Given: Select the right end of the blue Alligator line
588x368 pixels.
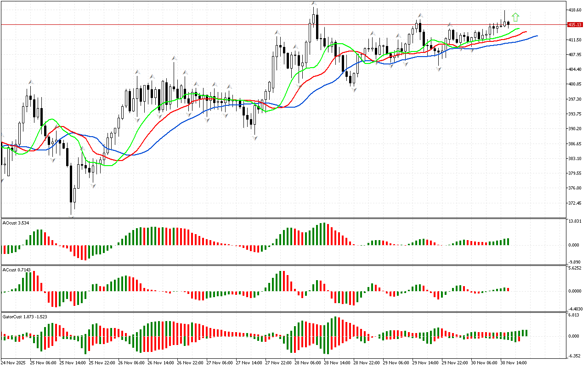Looking at the screenshot, I should (537, 35).
